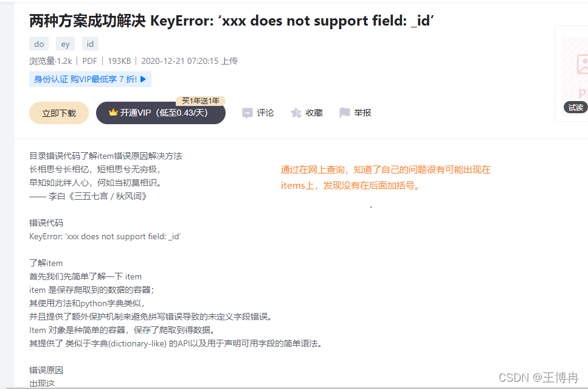
Task: Click the 评论 comment label
Action: [265, 113]
